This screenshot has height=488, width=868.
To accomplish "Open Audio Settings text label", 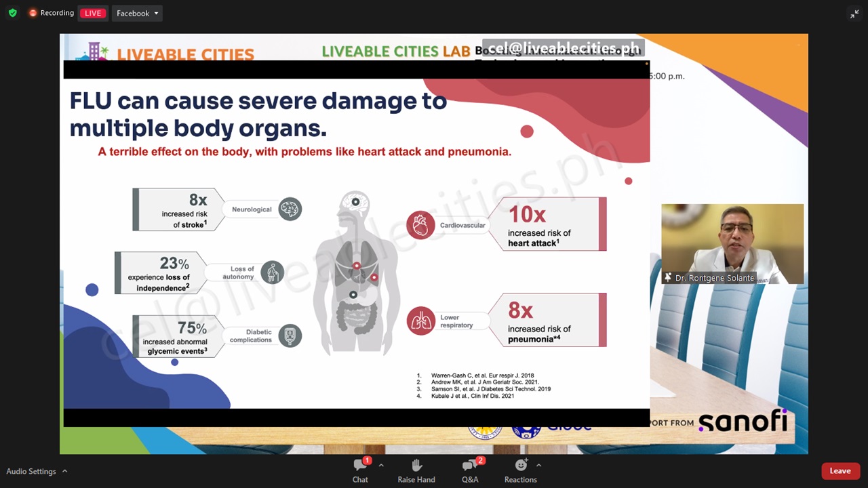I will pos(31,471).
